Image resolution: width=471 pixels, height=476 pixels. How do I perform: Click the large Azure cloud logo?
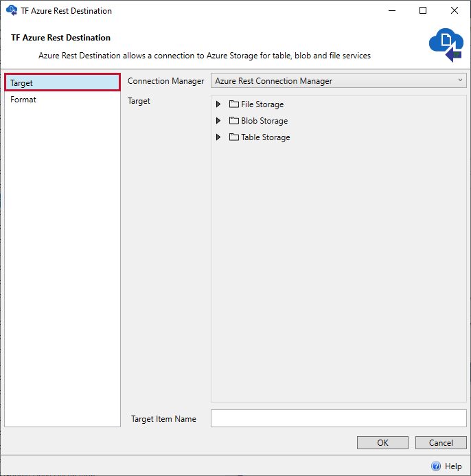point(446,45)
